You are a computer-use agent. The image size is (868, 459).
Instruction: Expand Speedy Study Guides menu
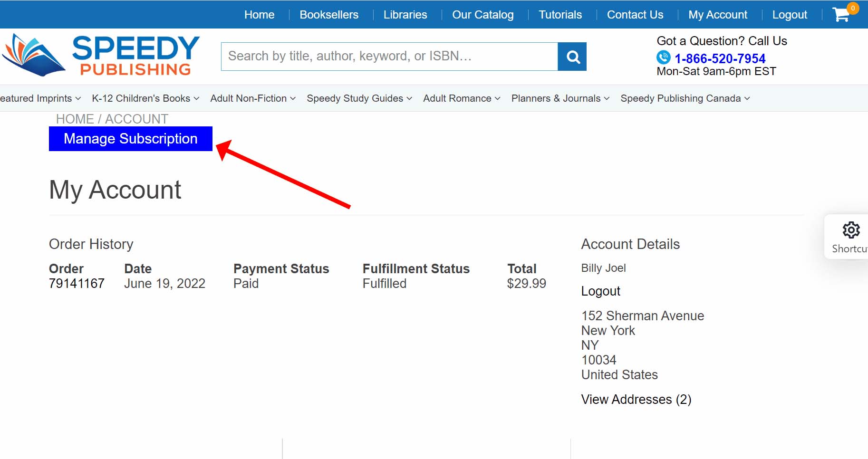click(359, 98)
